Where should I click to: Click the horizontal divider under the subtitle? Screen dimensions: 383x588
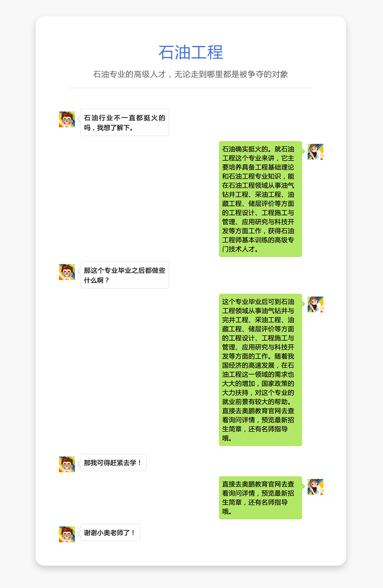point(190,88)
